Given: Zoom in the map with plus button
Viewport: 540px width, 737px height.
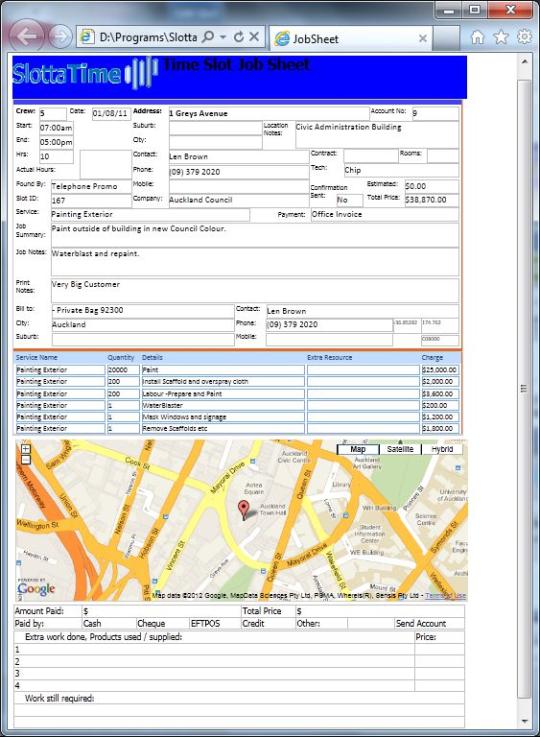Looking at the screenshot, I should coord(25,449).
